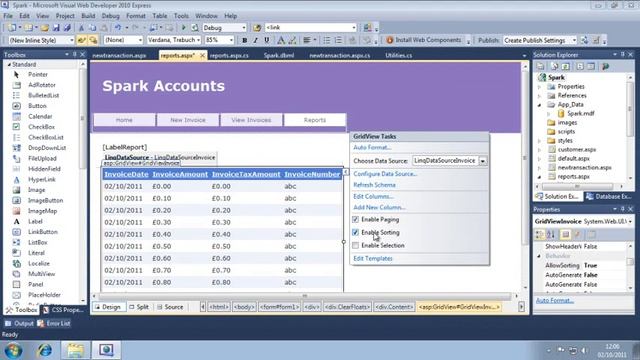Click the bulleted list formatting icon

pos(327,40)
